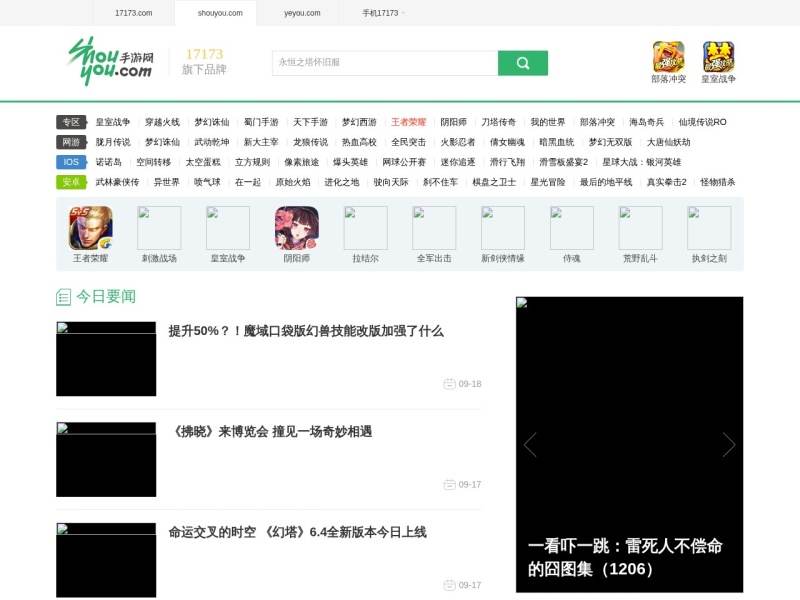Open the 暗黑血统 link
The height and width of the screenshot is (600, 800).
tap(556, 142)
